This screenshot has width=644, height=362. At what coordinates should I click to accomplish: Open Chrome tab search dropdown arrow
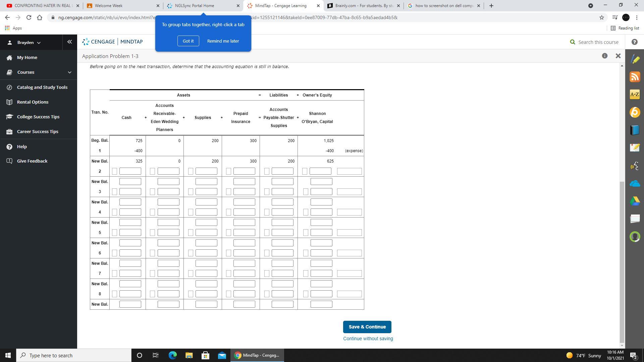tap(590, 6)
